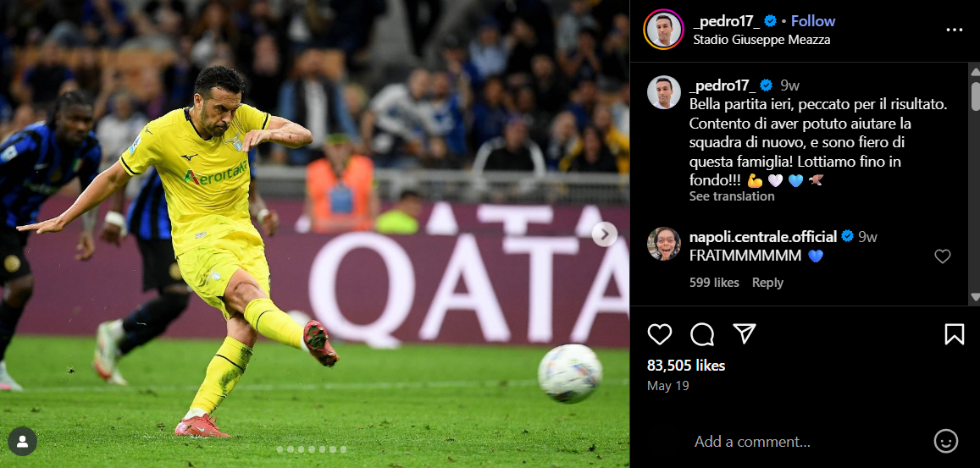Screen dimensions: 980x468
Task: Like napoli.centrale.official's comment
Action: click(943, 256)
